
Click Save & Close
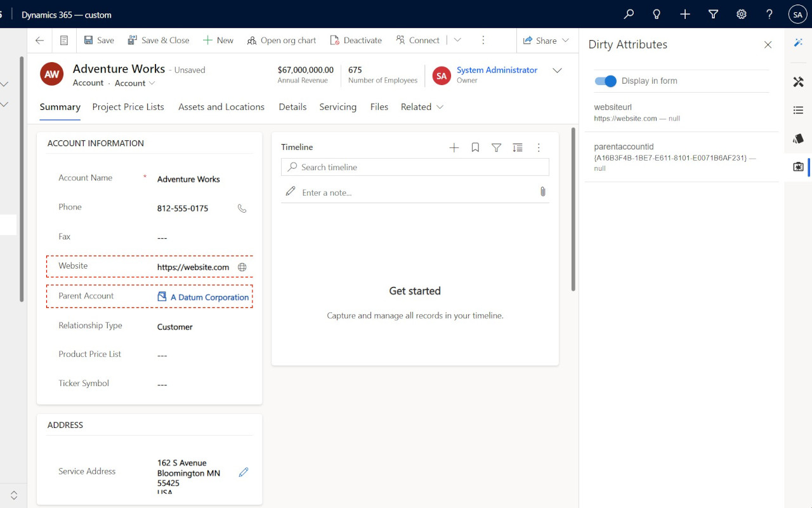click(158, 40)
